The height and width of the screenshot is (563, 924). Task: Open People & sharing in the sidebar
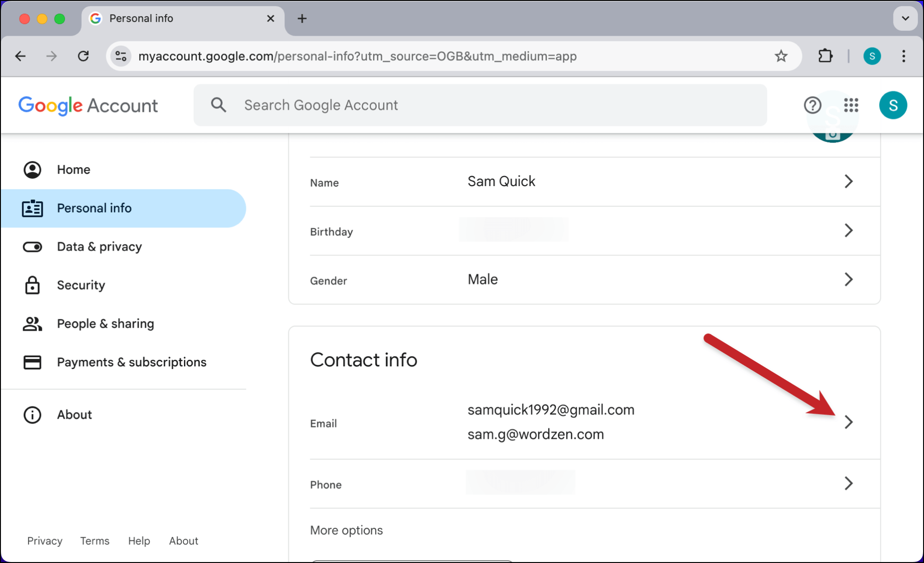pos(123,324)
